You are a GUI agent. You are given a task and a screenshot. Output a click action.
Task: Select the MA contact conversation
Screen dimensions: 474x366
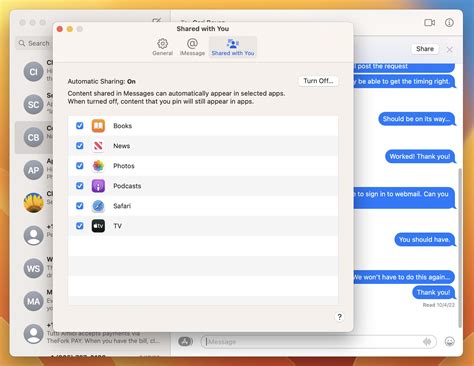click(34, 301)
